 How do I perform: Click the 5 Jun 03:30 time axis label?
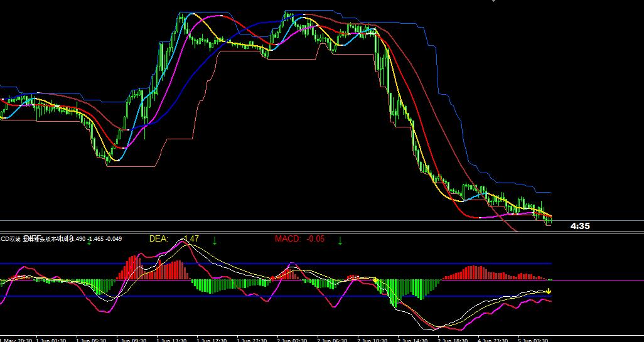click(x=534, y=339)
